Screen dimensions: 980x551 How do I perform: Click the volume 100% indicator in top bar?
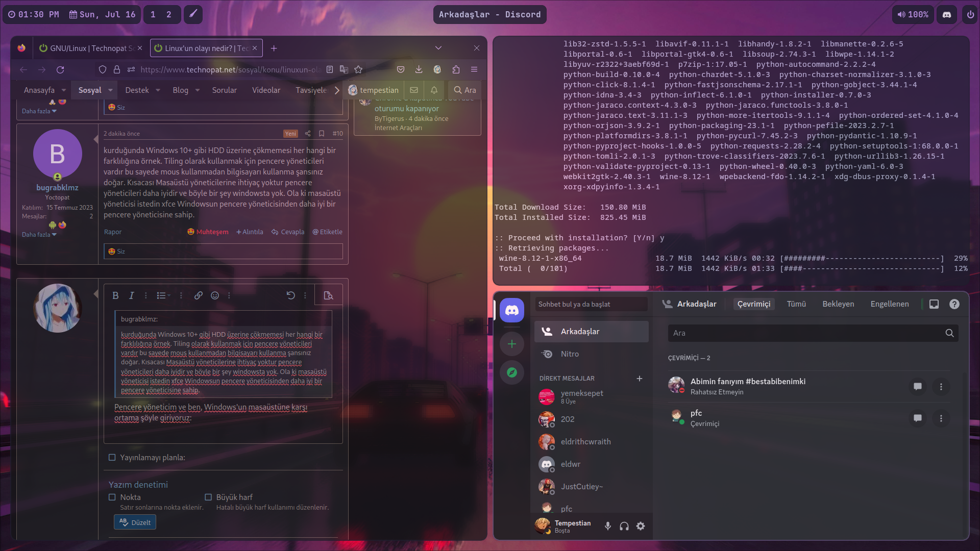pos(913,15)
